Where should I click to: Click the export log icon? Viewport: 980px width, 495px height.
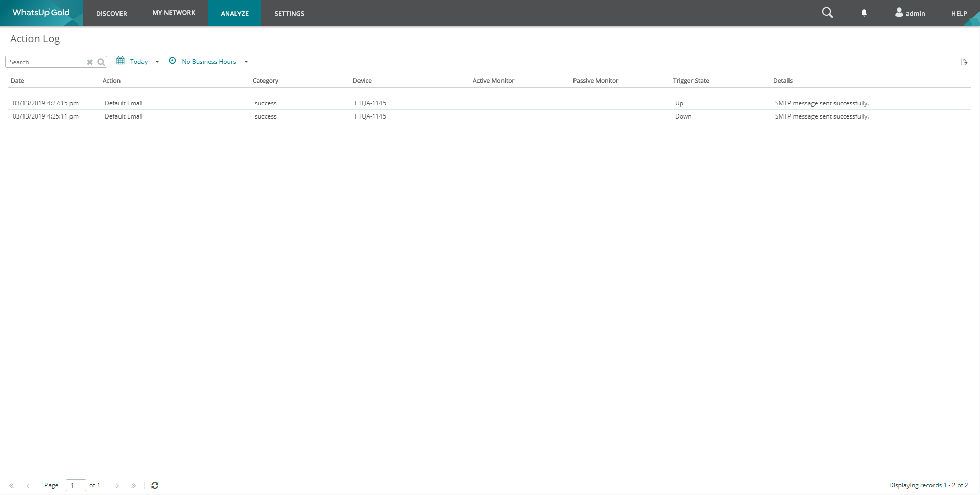click(x=964, y=62)
